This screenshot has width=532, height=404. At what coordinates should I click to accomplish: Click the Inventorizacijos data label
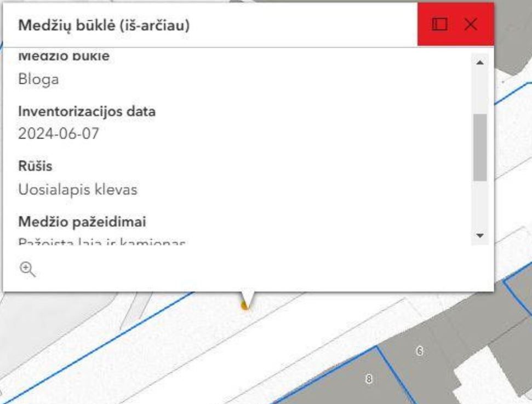(87, 112)
